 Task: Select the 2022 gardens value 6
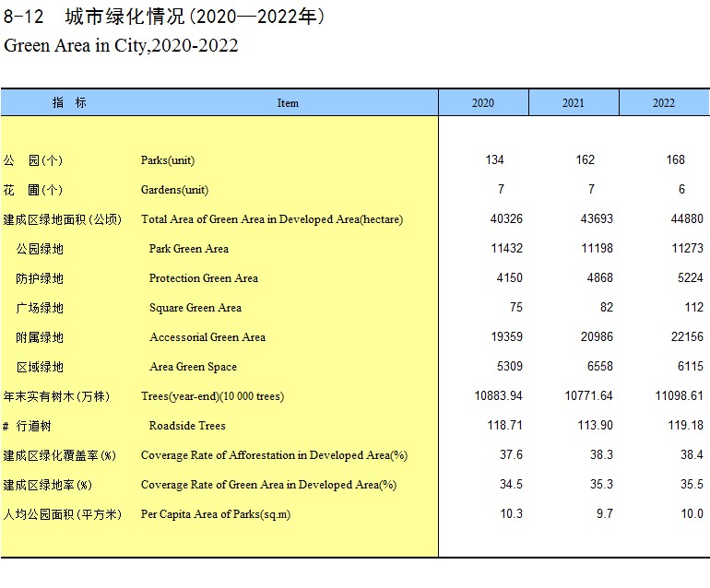[681, 189]
